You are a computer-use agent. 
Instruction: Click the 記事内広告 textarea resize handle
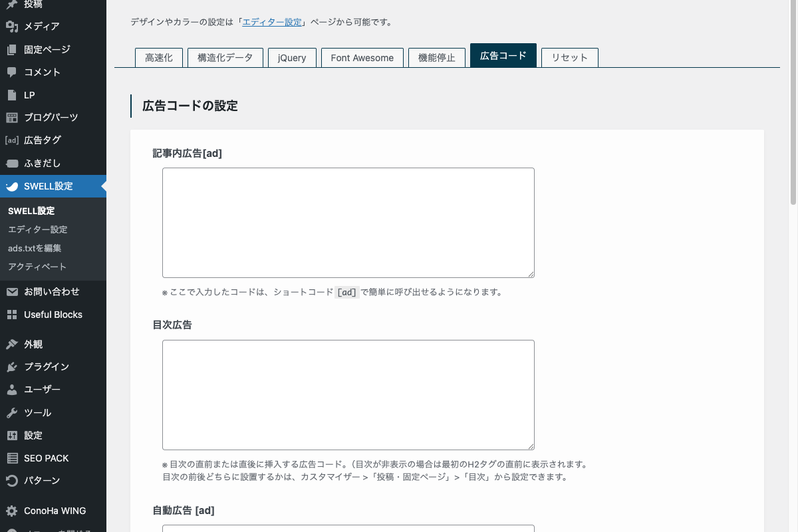pyautogui.click(x=530, y=273)
